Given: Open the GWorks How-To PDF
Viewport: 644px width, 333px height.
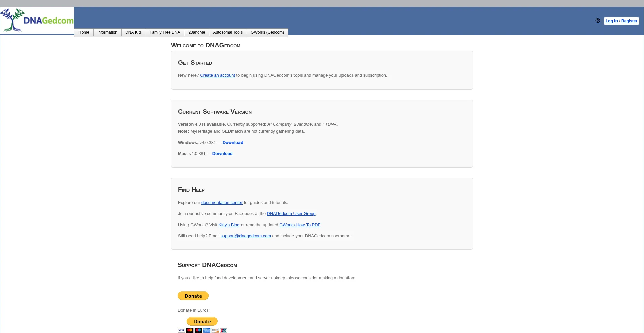Looking at the screenshot, I should pos(300,225).
